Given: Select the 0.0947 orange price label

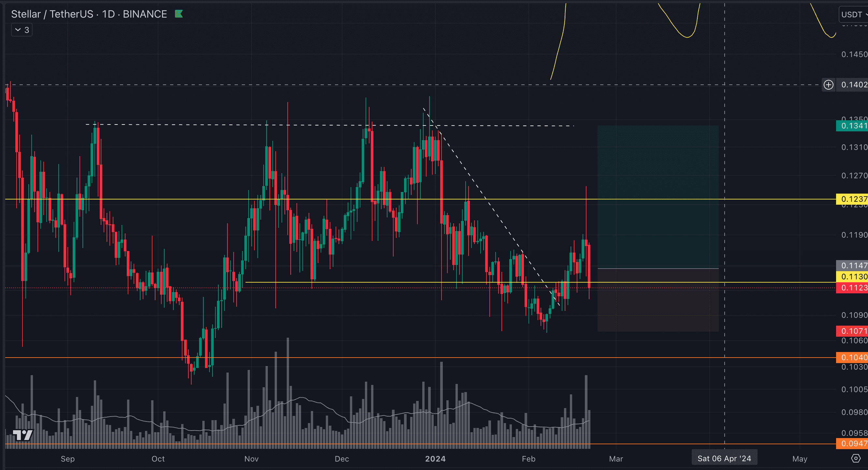Looking at the screenshot, I should [852, 443].
